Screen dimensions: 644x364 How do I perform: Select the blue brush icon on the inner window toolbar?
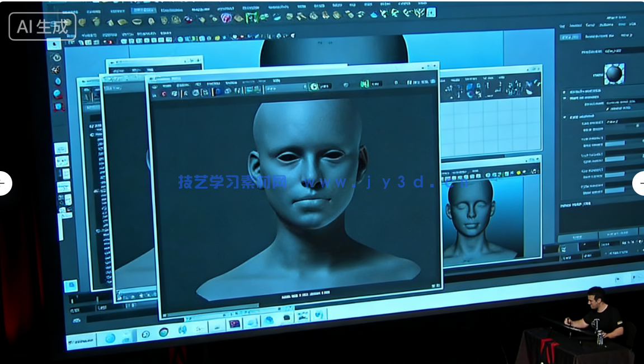tap(217, 91)
